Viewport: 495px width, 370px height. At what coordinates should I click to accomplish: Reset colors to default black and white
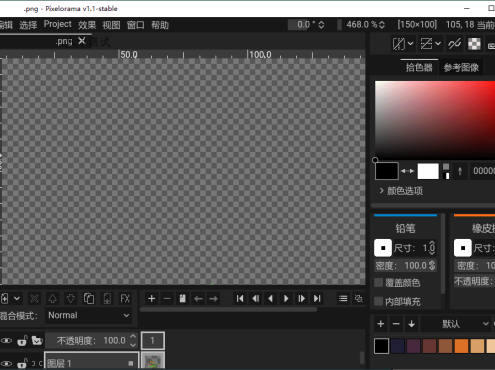[x=446, y=171]
